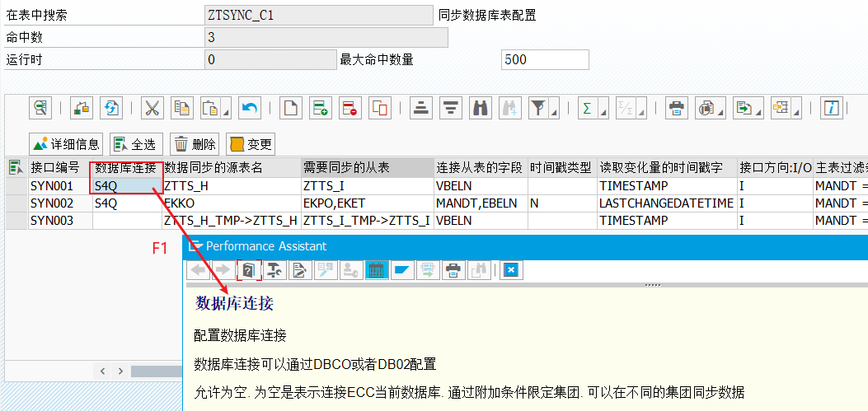
Task: Paste using the clipboard icon
Action: pyautogui.click(x=209, y=108)
